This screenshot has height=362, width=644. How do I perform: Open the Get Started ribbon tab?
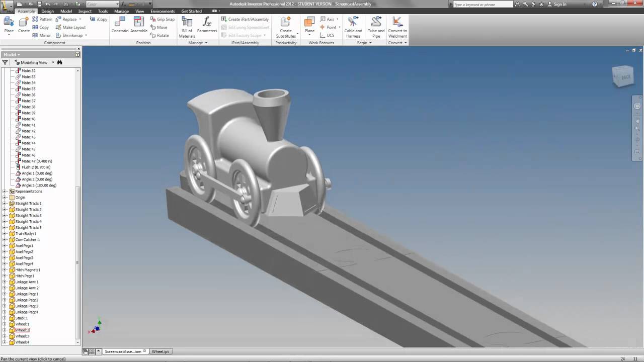coord(191,11)
